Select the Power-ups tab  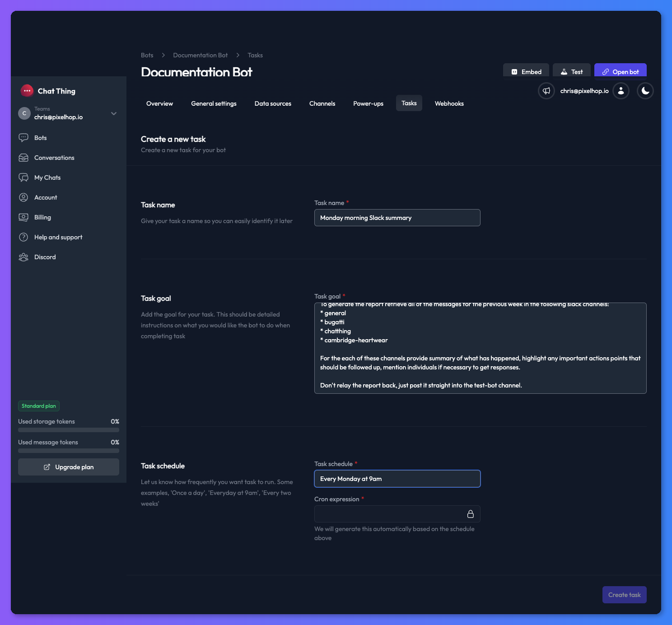click(368, 103)
